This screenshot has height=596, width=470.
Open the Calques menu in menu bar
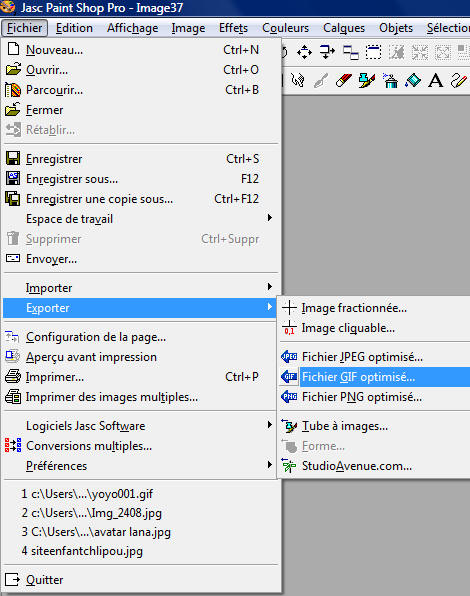[344, 28]
